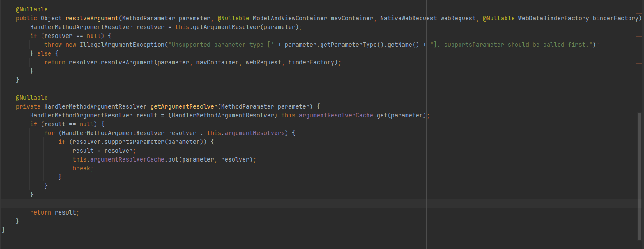This screenshot has height=249, width=644.
Task: Click the first @Nullable annotation above resolveArgument
Action: pos(32,9)
